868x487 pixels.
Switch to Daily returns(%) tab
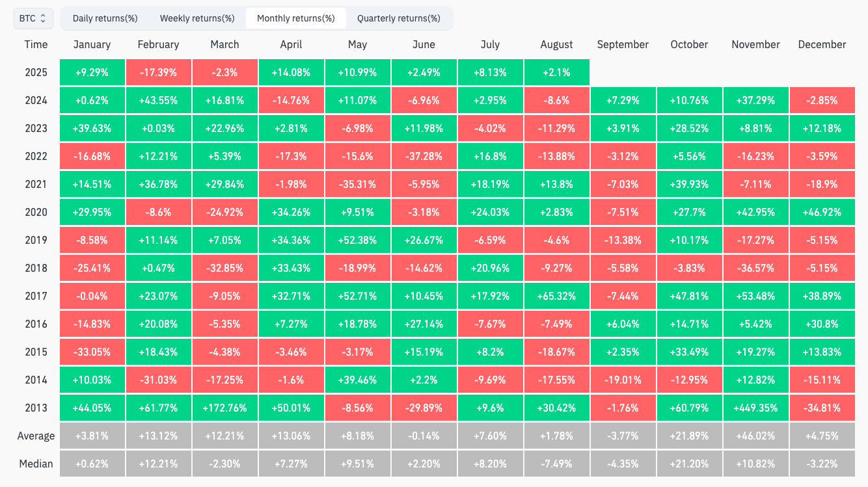pos(105,18)
